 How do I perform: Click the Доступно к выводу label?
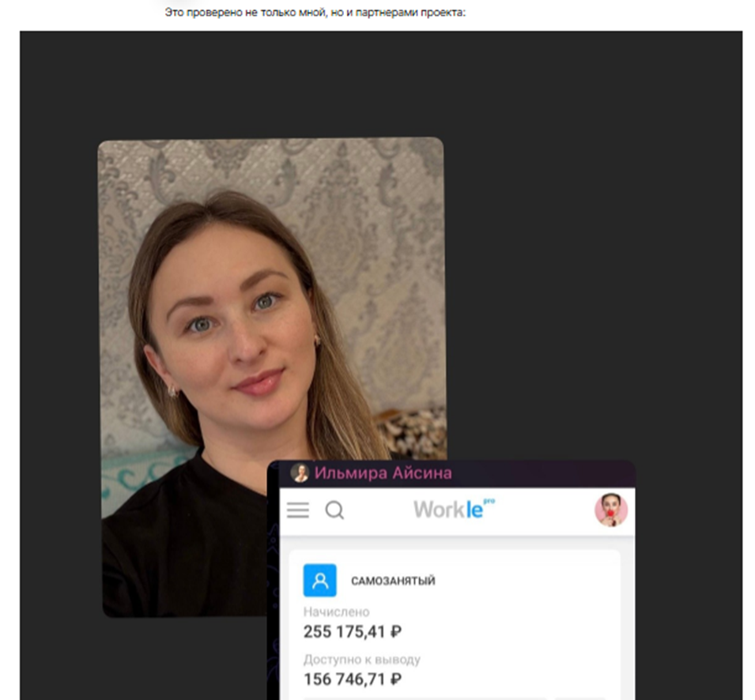(361, 660)
